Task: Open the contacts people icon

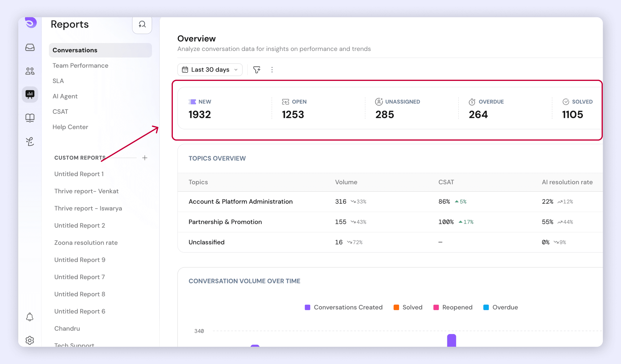Action: [x=30, y=71]
